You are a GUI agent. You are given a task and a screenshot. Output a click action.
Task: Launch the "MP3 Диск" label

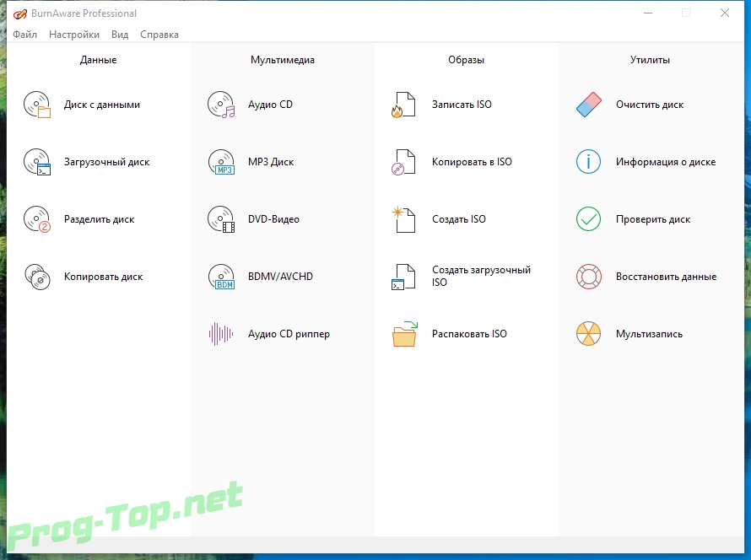click(x=271, y=162)
